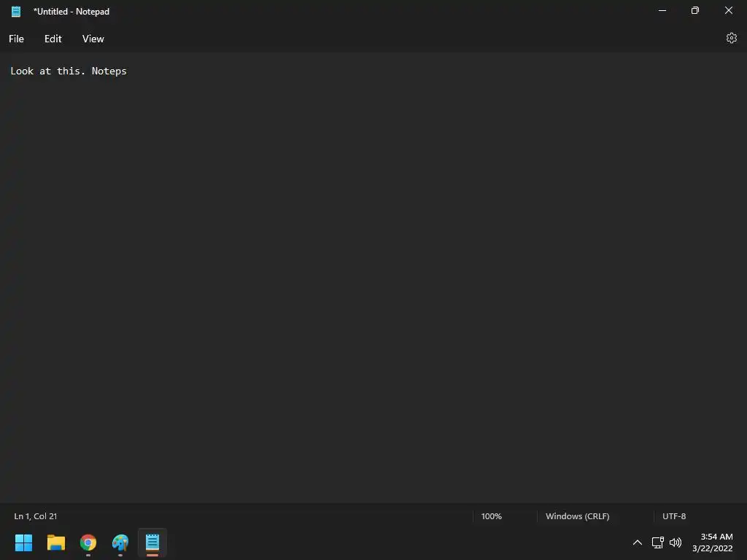Switch to Google Chrome in the taskbar
Screen dimensions: 747x560
(x=88, y=542)
